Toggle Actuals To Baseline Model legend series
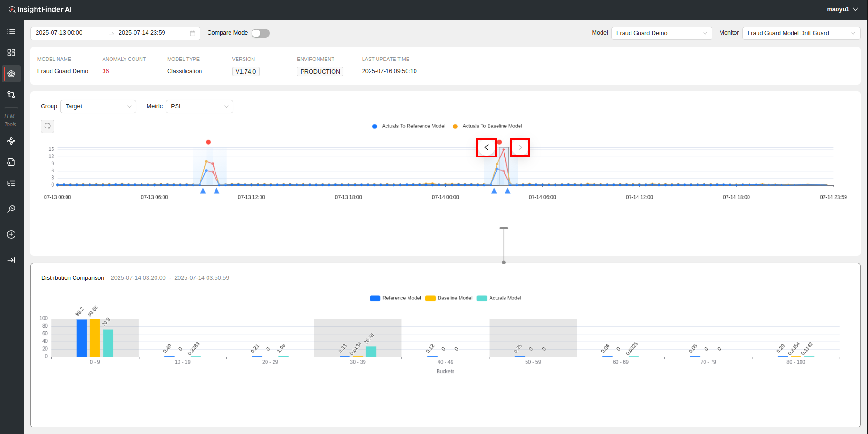 tap(487, 126)
